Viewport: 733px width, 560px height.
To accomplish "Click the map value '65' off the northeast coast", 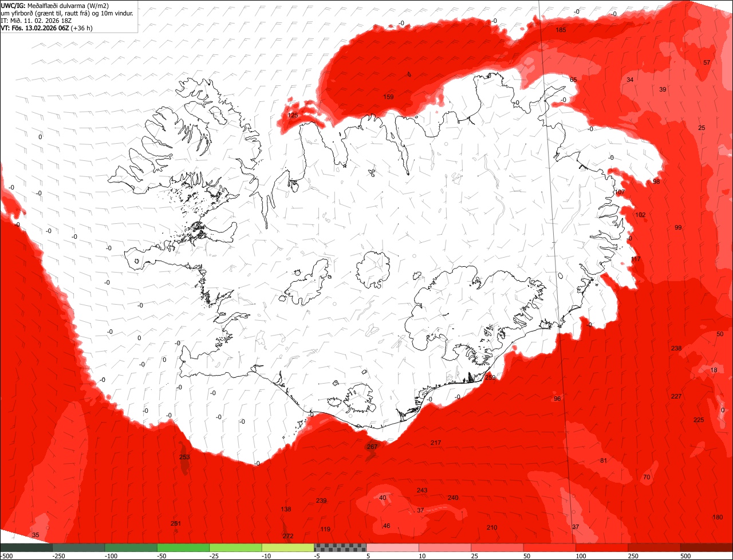I will click(x=573, y=80).
